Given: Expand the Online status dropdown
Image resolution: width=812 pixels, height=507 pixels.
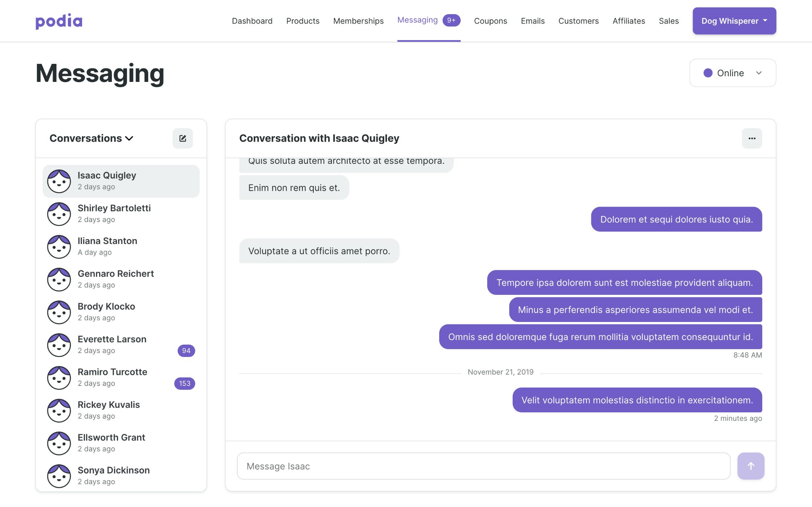Looking at the screenshot, I should click(733, 73).
